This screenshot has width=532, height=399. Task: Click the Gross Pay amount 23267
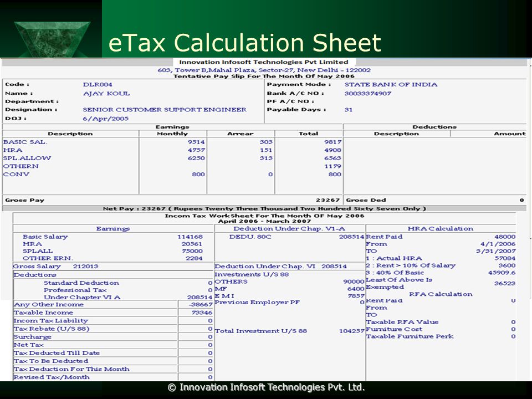point(328,200)
